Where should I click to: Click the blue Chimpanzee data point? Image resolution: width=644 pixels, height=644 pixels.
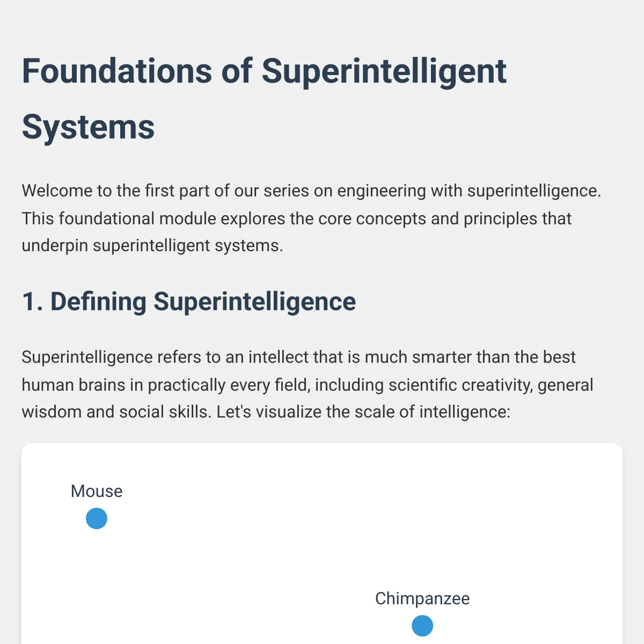tap(422, 626)
